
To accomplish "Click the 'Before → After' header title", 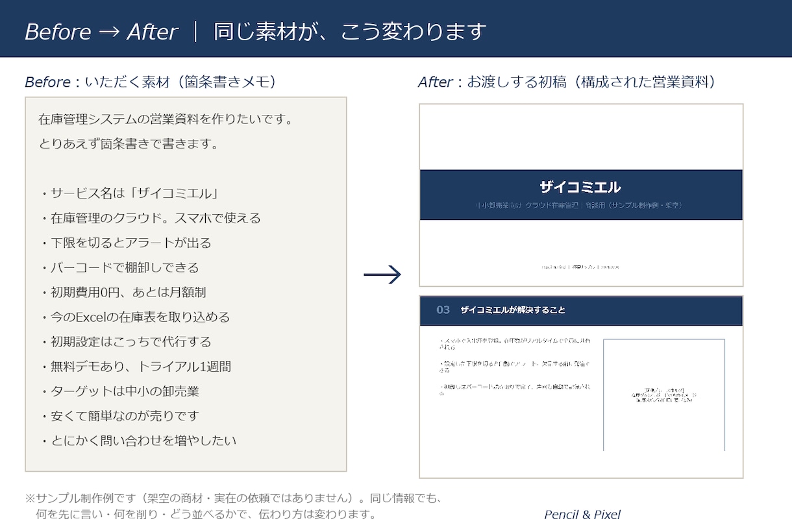I will pos(101,32).
